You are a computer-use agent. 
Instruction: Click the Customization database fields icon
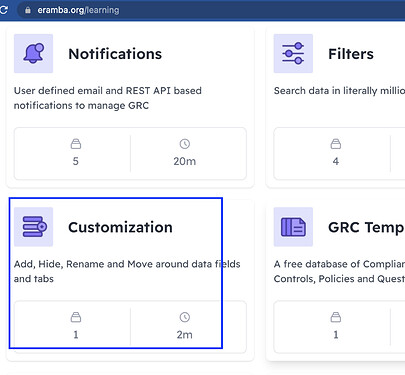pos(33,227)
